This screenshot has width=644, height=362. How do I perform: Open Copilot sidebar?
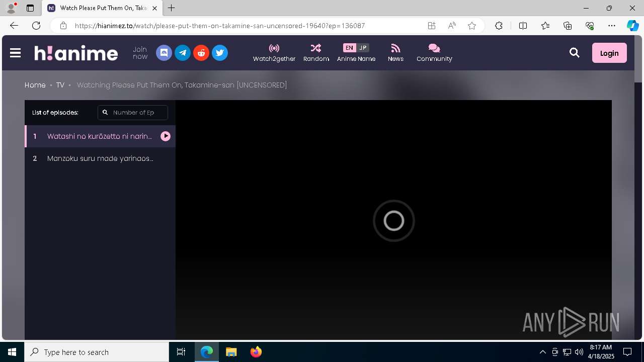click(x=632, y=26)
